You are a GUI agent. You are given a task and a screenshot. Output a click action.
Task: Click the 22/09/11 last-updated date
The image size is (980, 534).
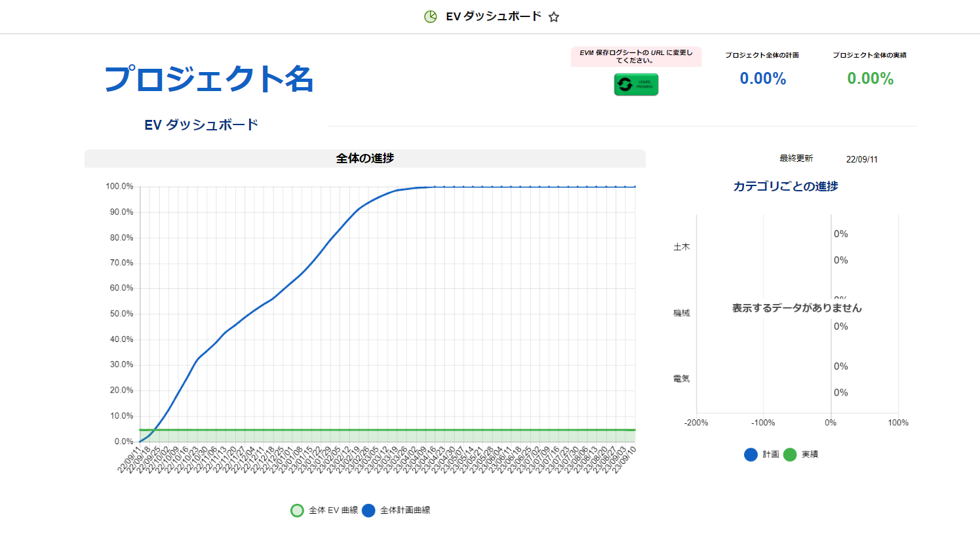(862, 159)
